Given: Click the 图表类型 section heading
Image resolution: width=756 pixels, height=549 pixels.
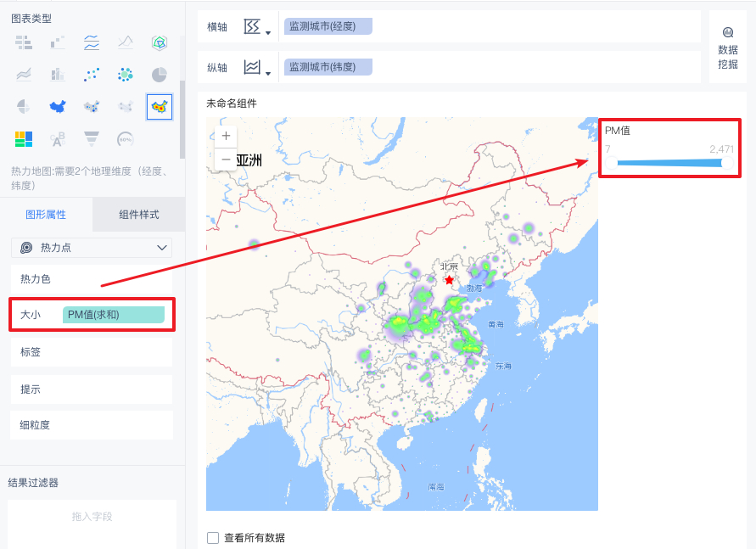Looking at the screenshot, I should point(31,19).
